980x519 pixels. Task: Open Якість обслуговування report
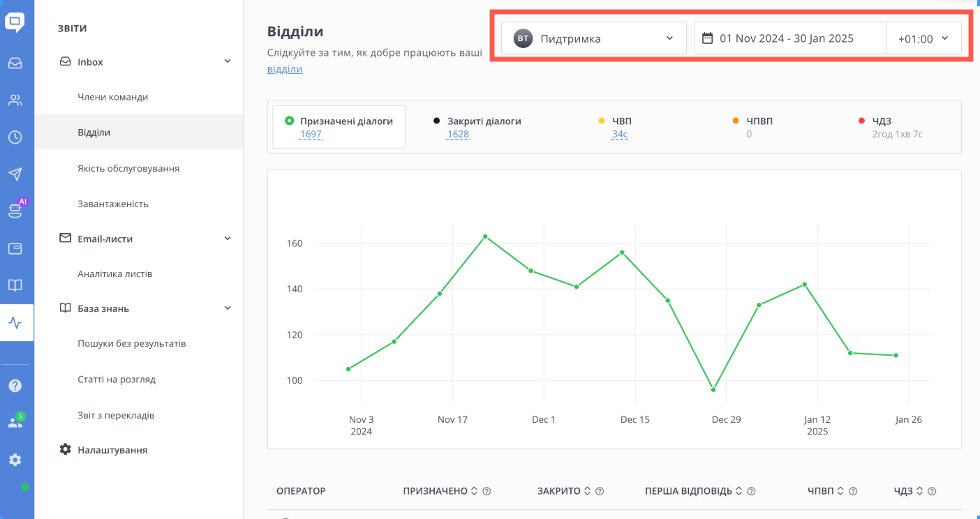point(128,168)
